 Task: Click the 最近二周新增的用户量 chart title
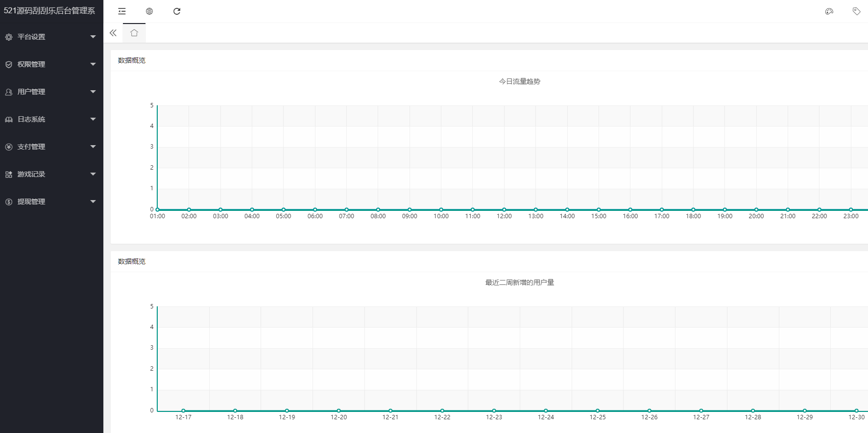(520, 282)
